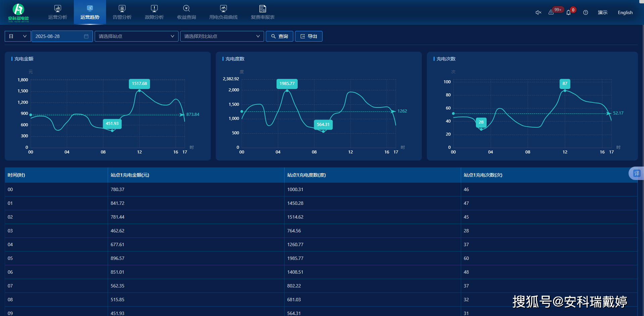The height and width of the screenshot is (316, 644).
Task: Click the 查询 search button
Action: pos(280,36)
